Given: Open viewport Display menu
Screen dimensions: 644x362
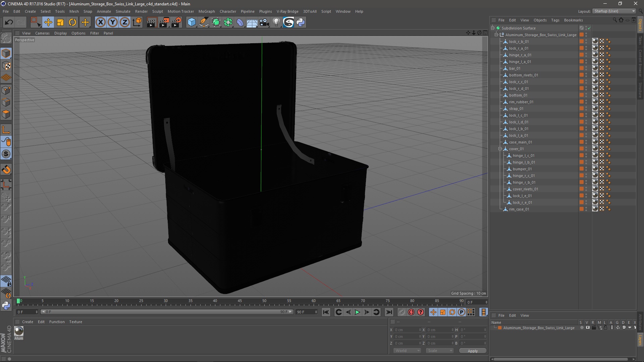Looking at the screenshot, I should 60,33.
